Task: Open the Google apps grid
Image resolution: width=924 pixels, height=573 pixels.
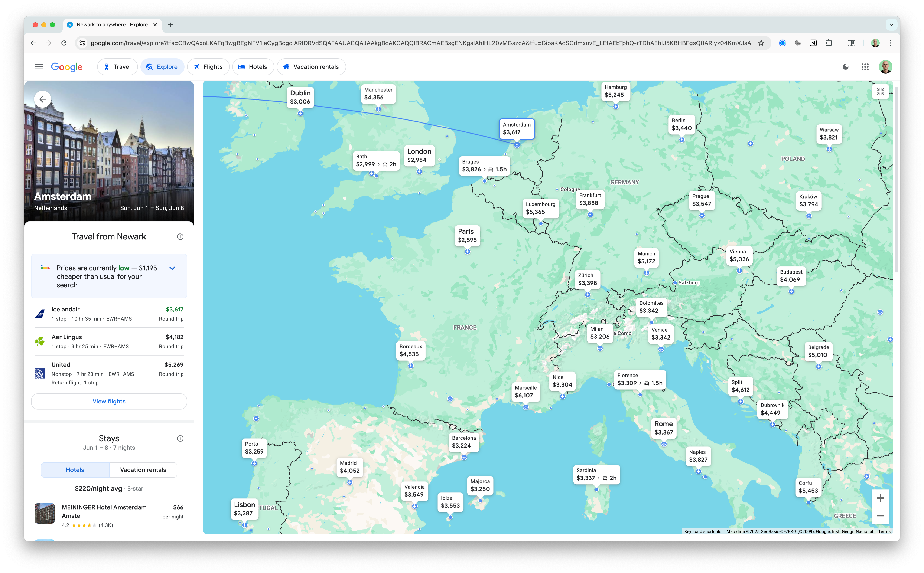Action: (x=865, y=67)
